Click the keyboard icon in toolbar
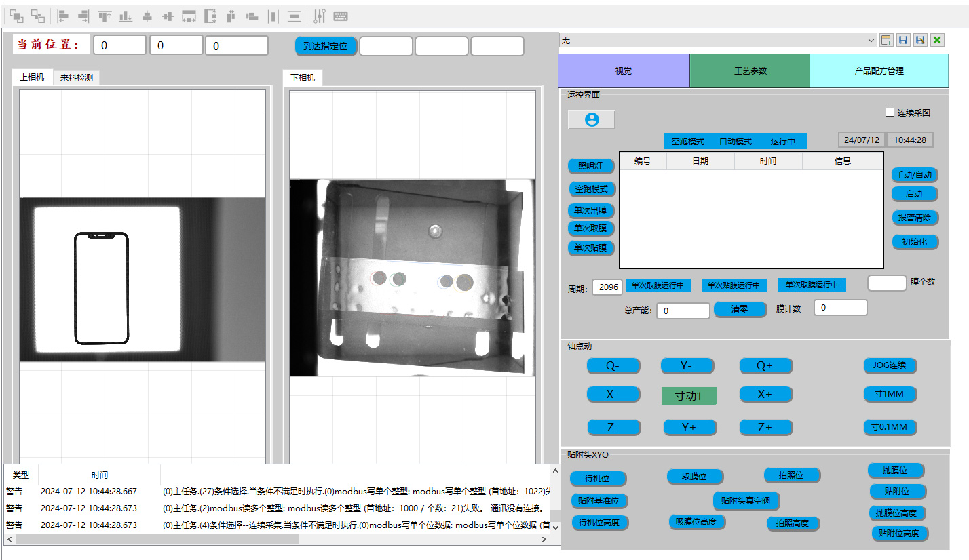969x560 pixels. tap(341, 16)
